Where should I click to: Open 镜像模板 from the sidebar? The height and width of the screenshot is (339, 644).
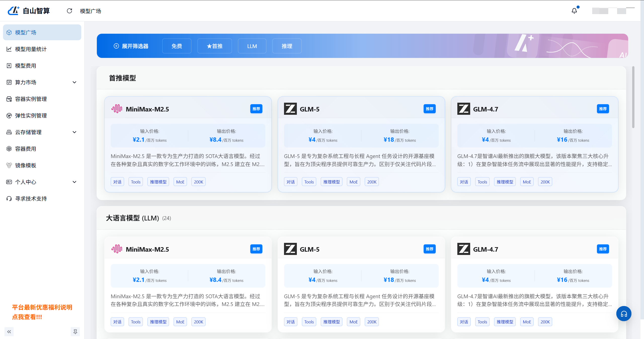point(42,165)
